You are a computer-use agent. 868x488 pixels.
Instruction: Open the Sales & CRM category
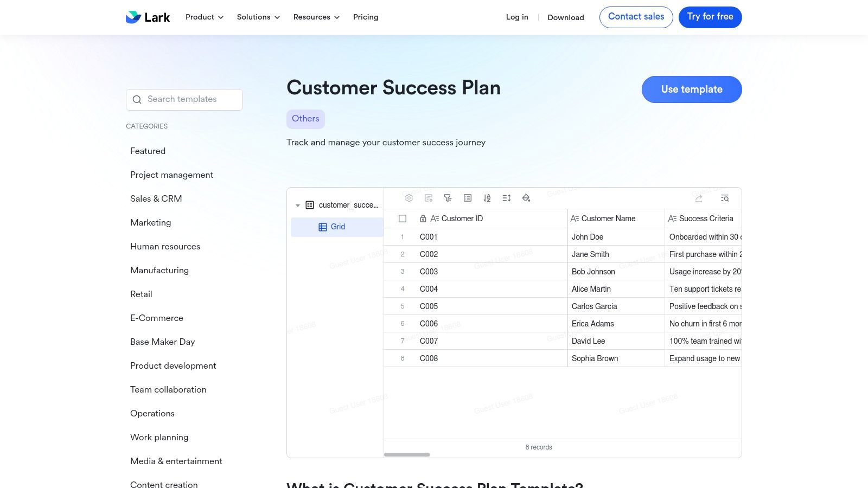pyautogui.click(x=156, y=198)
